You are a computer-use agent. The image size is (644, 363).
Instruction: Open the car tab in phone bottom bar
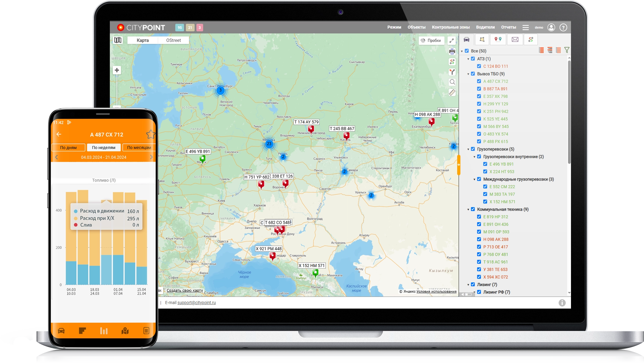[x=61, y=331]
